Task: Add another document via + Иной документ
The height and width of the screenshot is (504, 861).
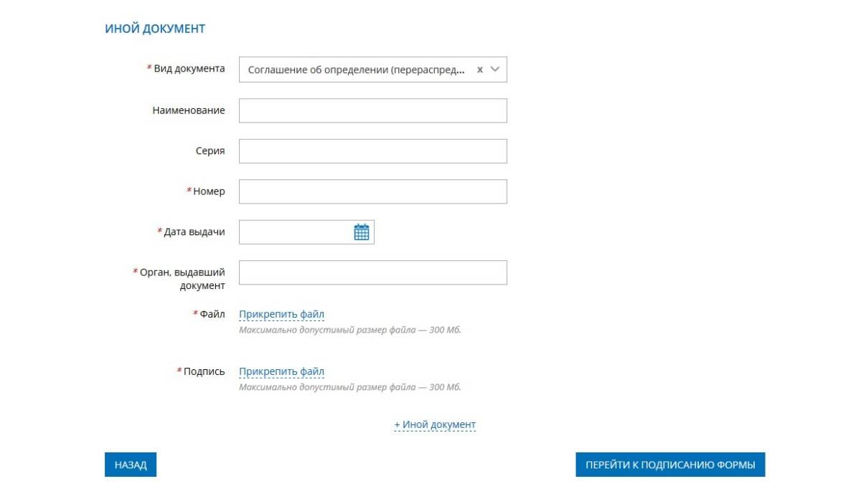Action: click(435, 424)
